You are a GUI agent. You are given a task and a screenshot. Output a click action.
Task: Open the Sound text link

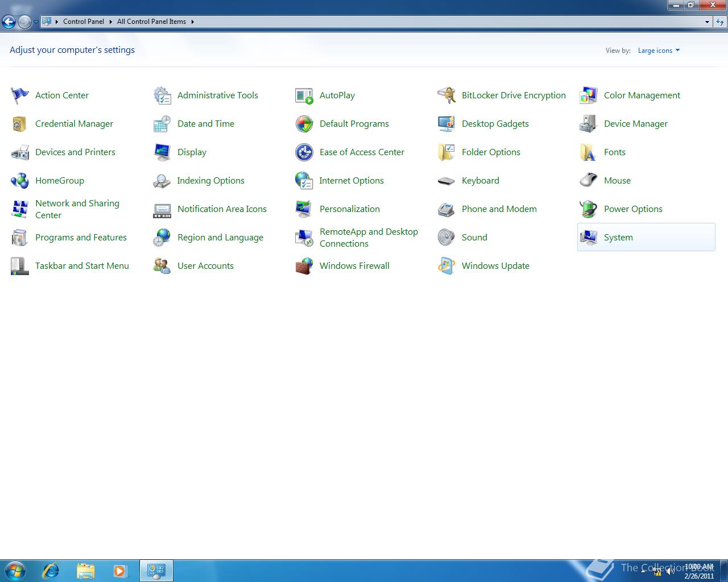tap(474, 238)
